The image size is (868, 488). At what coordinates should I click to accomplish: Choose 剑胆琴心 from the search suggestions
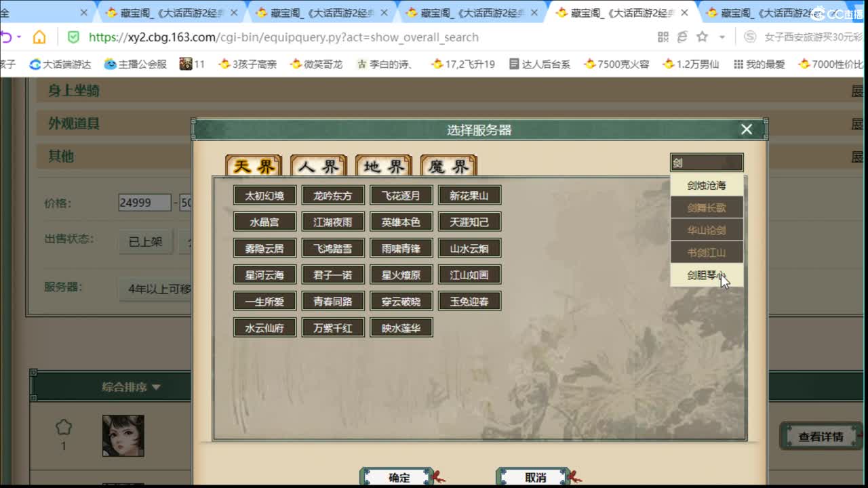707,274
